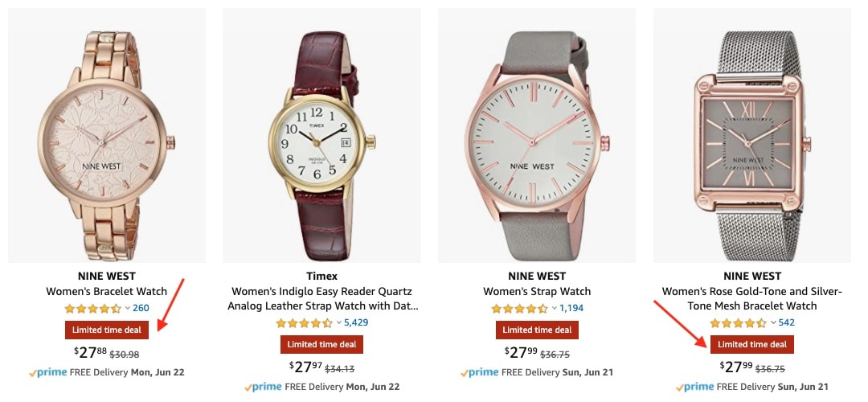Open the Timex burgundy leather watch image
Viewport: 868px width, 402px height.
(x=321, y=135)
